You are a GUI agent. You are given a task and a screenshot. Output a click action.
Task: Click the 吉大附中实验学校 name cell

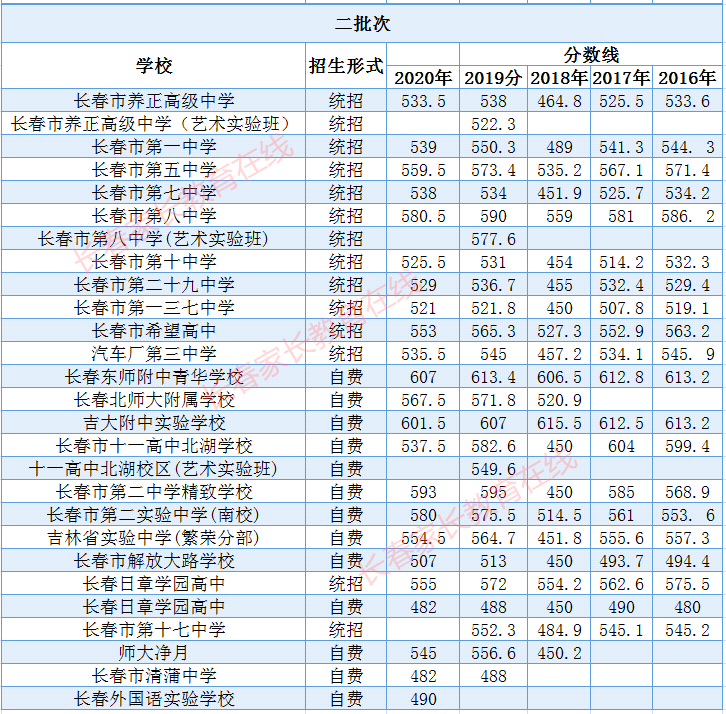tap(154, 423)
